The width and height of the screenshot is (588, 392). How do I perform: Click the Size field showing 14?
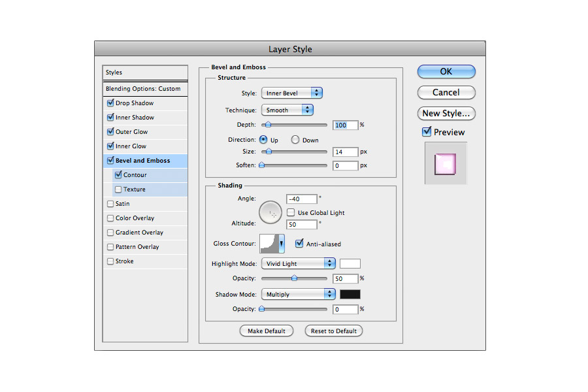[x=346, y=152]
